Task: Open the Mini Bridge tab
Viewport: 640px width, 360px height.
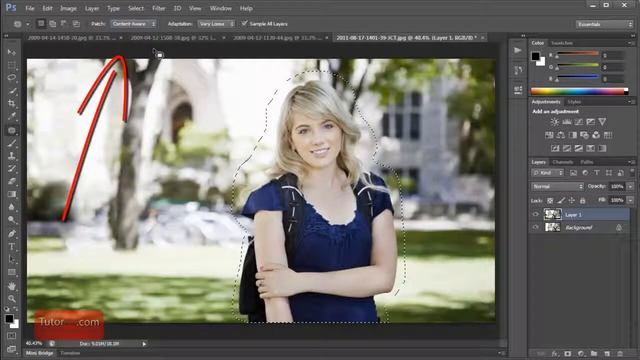Action: [x=40, y=353]
